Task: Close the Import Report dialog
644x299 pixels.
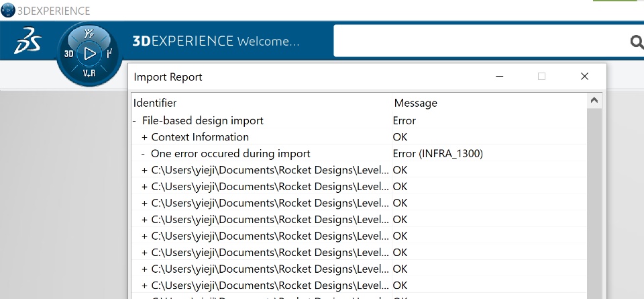Action: pos(584,77)
